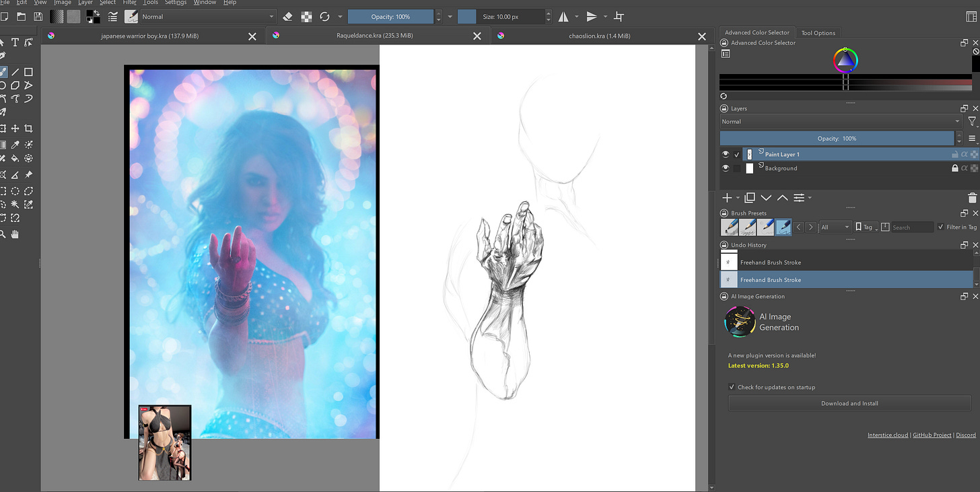Toggle the 'Filter in Tag' checkbox

click(x=940, y=227)
